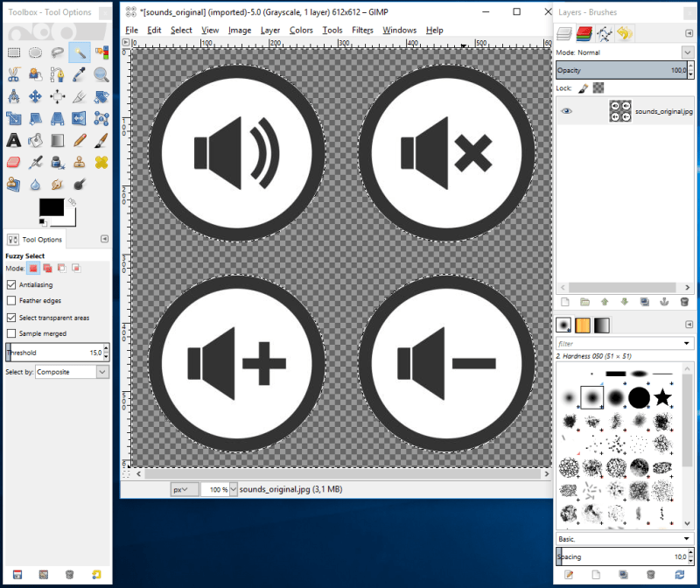Hide the sounds_original.jpg layer via eye icon

tap(567, 111)
